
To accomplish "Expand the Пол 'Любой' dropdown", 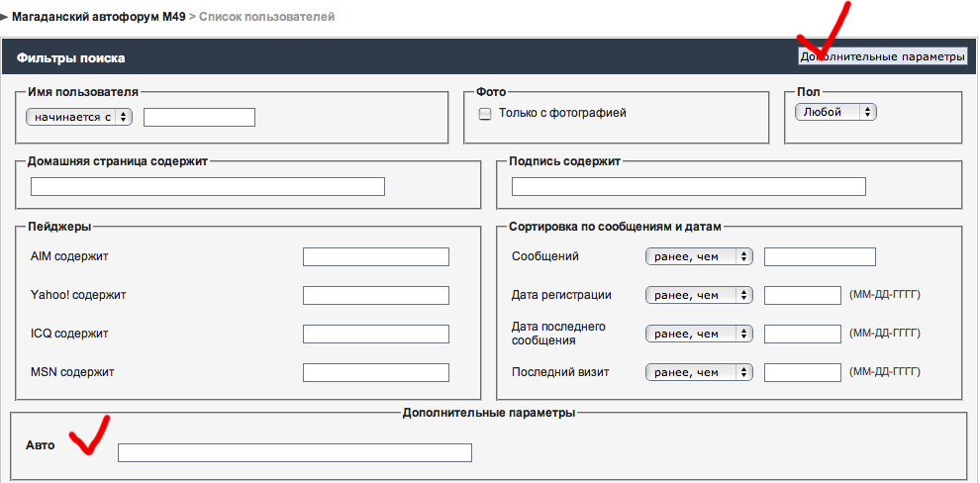I will pyautogui.click(x=835, y=113).
